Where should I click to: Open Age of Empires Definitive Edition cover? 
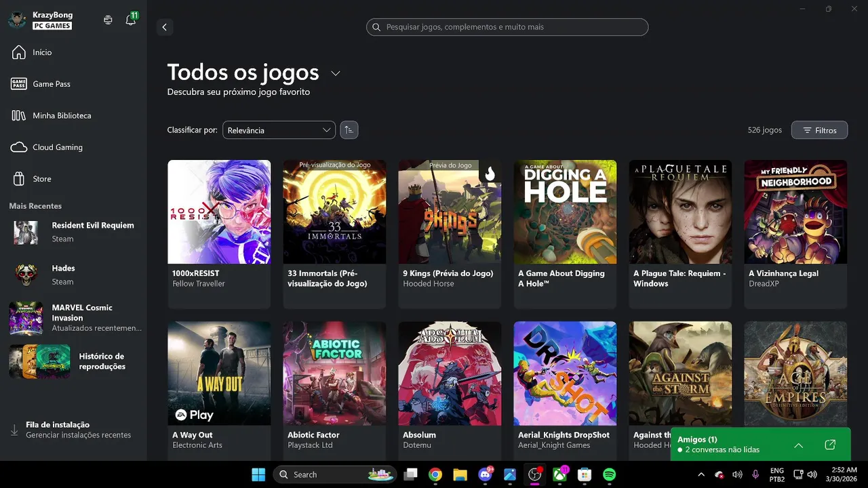(x=795, y=373)
